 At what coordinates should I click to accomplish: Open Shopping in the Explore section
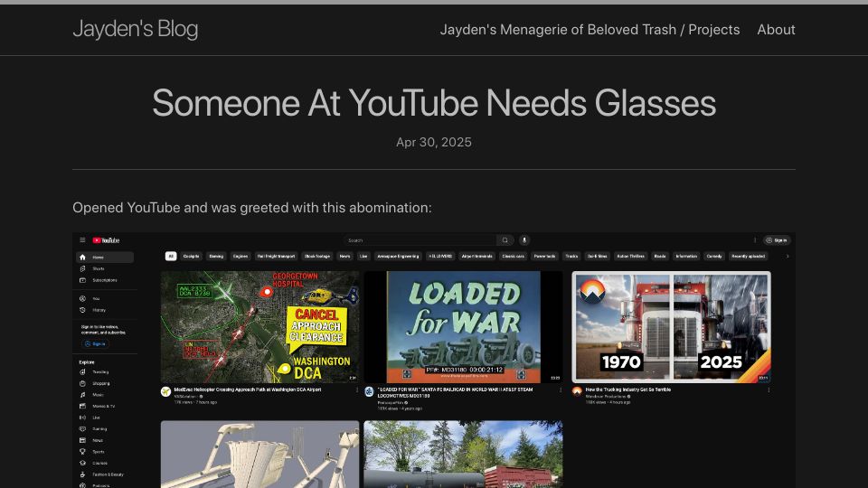tap(105, 383)
